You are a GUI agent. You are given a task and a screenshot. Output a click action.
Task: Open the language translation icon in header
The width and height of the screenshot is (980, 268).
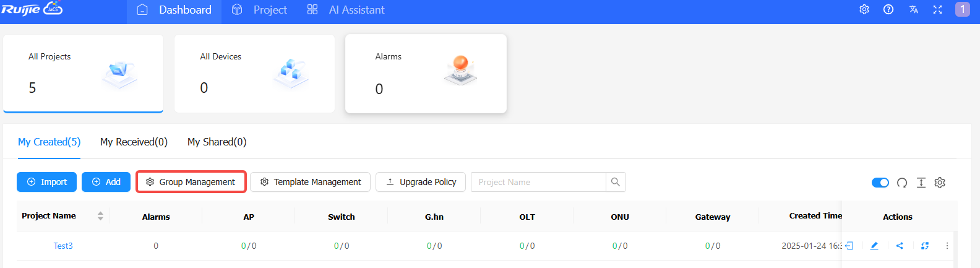913,9
